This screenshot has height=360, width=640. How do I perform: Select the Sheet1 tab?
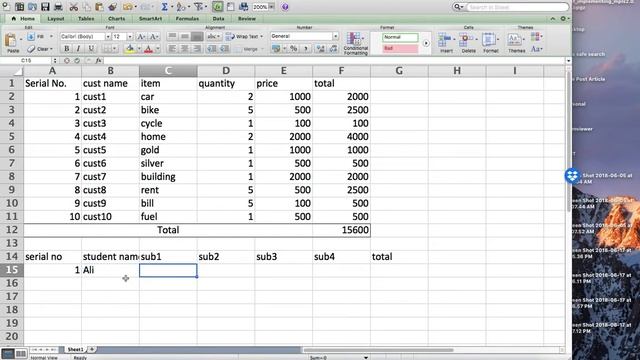pos(75,349)
